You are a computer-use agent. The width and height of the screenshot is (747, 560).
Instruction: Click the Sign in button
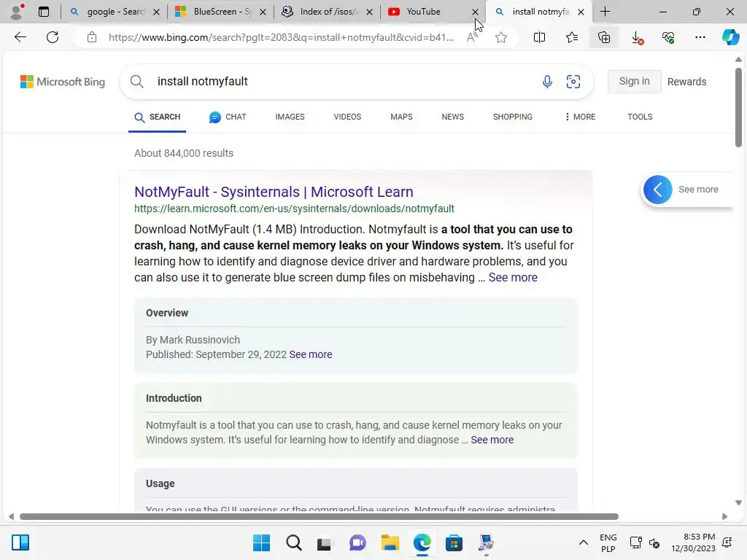[634, 82]
